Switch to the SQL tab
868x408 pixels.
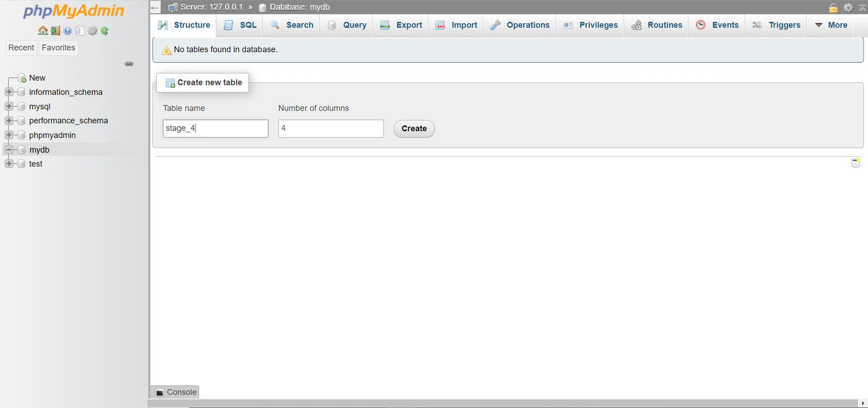239,25
